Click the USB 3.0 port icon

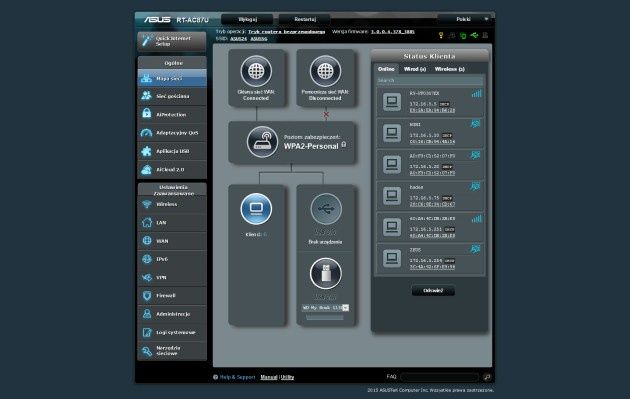point(326,209)
